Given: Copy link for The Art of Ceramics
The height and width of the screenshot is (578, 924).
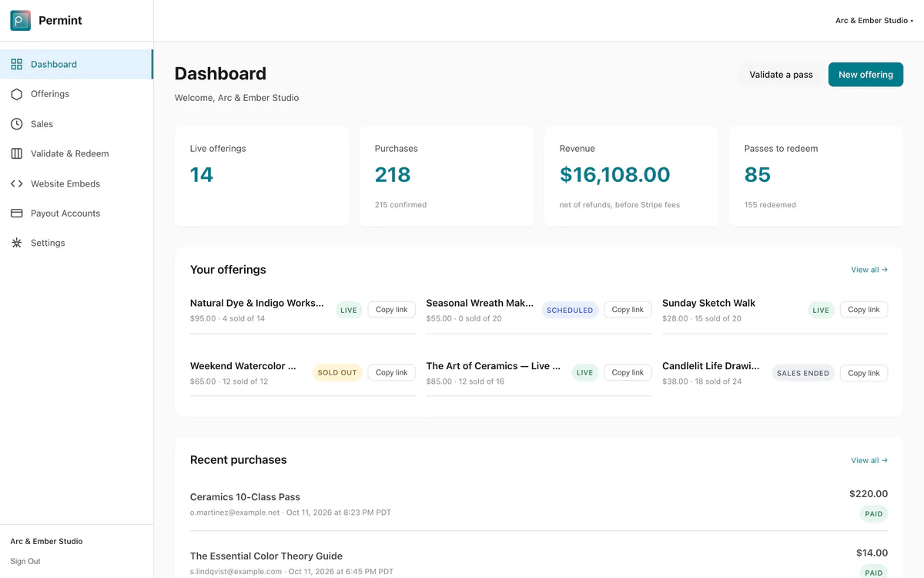Looking at the screenshot, I should pyautogui.click(x=628, y=373).
